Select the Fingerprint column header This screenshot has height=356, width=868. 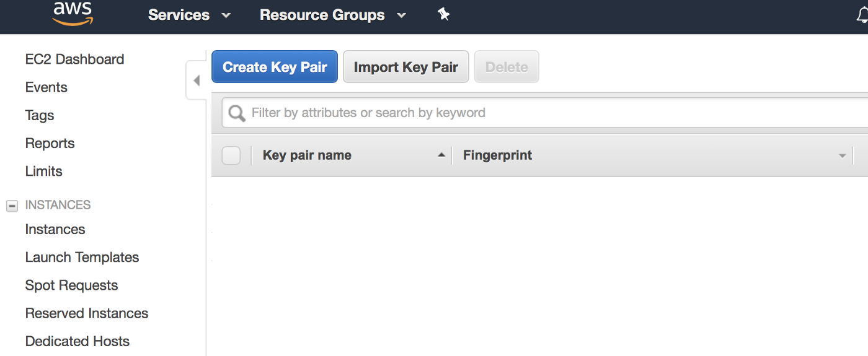pos(497,155)
